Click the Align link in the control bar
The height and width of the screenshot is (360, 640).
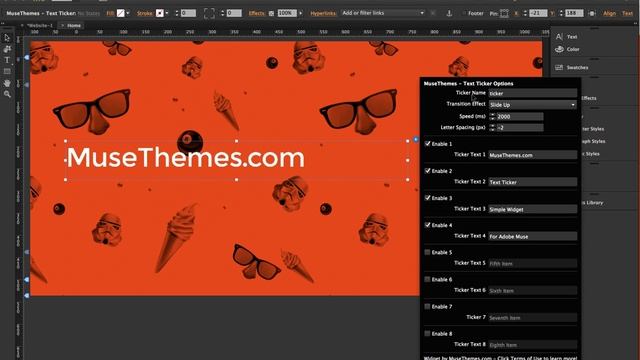click(609, 13)
